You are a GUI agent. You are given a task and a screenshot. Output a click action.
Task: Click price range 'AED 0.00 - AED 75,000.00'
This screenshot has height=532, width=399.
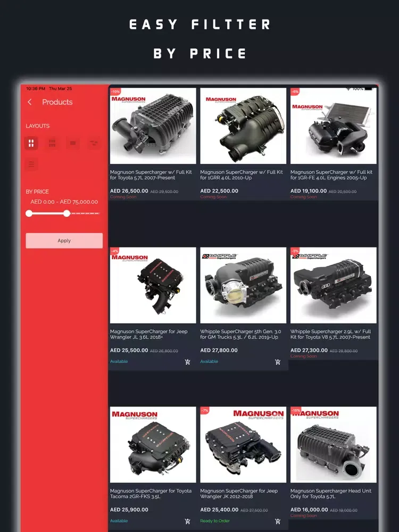[64, 202]
